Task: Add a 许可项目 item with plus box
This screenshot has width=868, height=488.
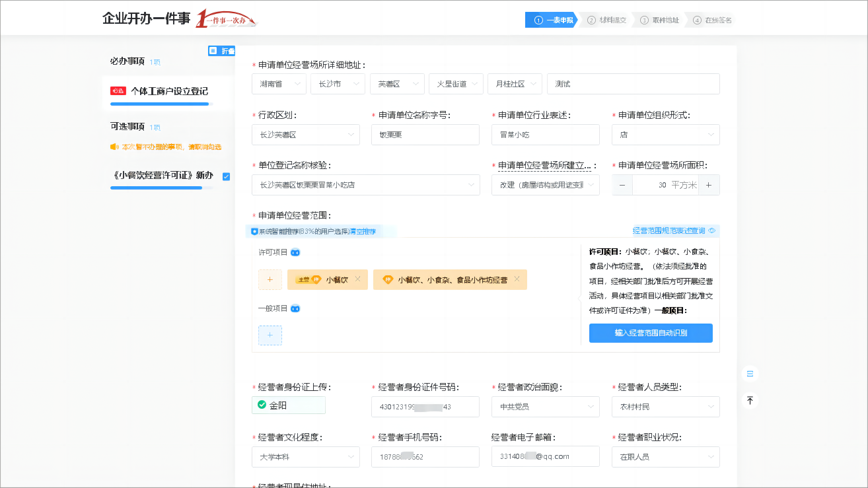Action: click(x=270, y=279)
